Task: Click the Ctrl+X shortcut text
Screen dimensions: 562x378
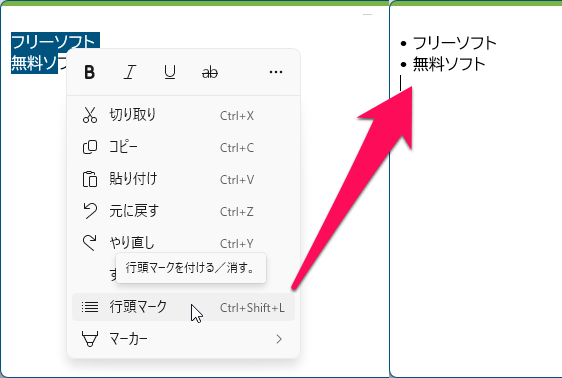Action: pyautogui.click(x=237, y=116)
